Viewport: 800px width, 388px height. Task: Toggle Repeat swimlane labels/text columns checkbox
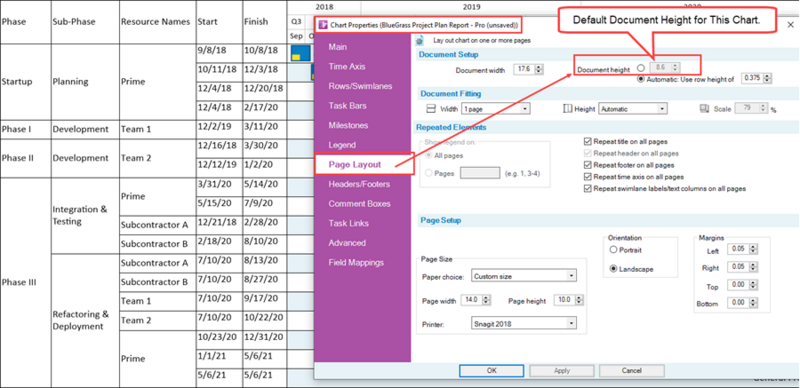tap(588, 188)
